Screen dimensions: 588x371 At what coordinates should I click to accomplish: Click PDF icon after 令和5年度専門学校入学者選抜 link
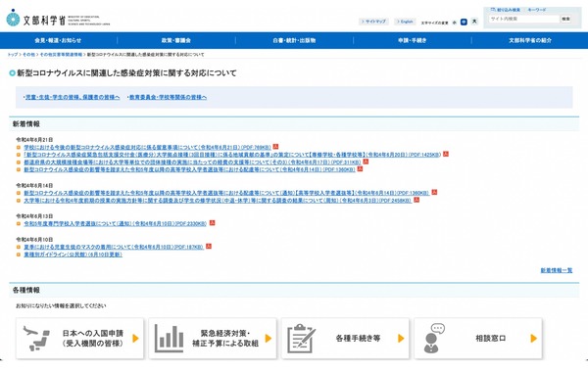[x=212, y=223]
